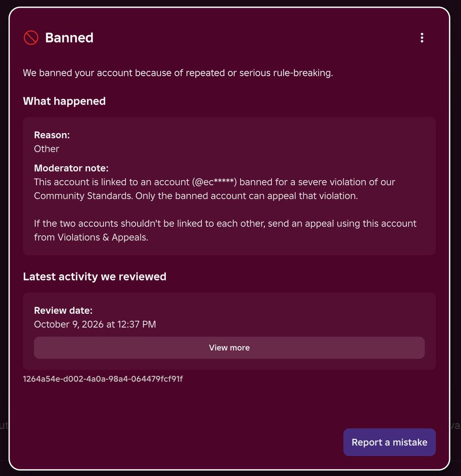Select the reason value Other
Screen dimensions: 461x476
pos(46,149)
